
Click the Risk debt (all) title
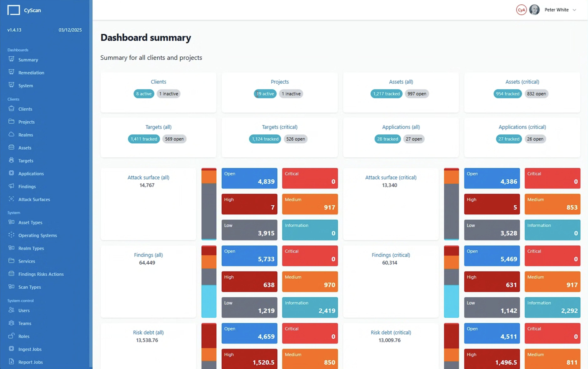click(148, 332)
